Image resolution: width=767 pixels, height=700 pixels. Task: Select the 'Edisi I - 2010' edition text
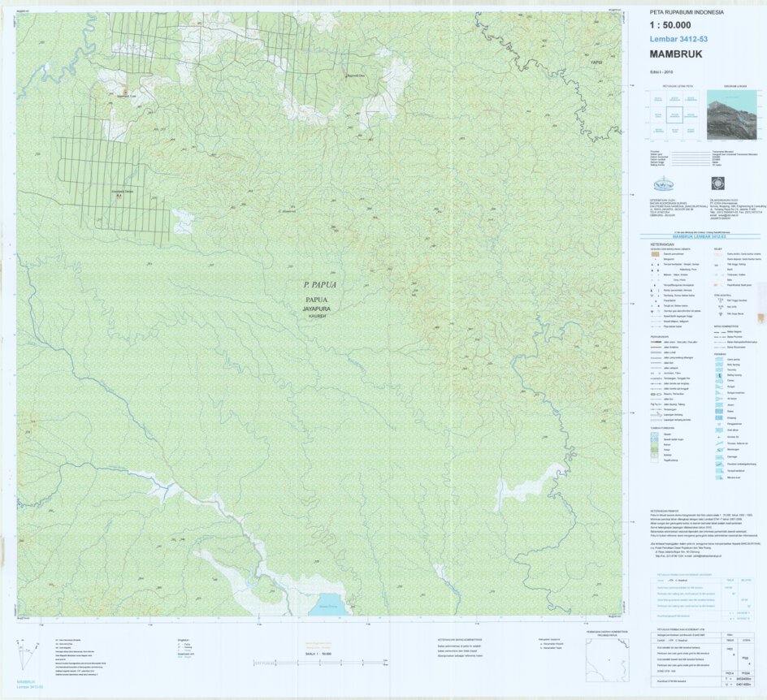coord(661,71)
